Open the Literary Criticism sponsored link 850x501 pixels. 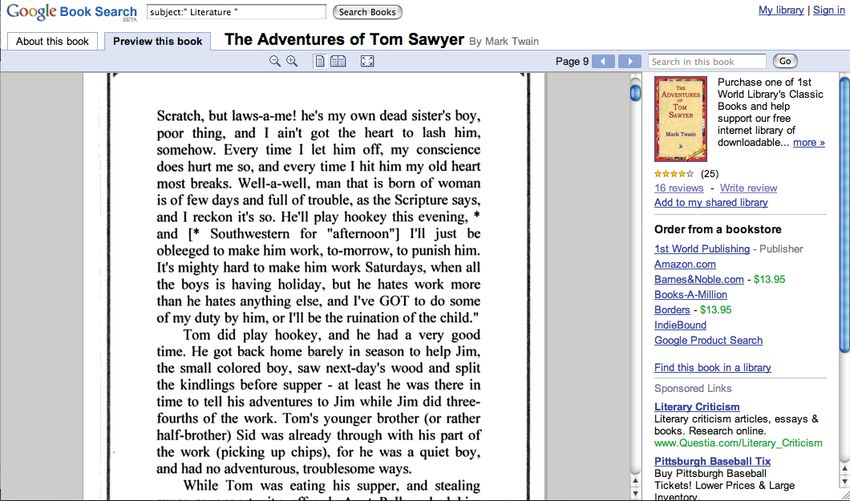pyautogui.click(x=697, y=407)
